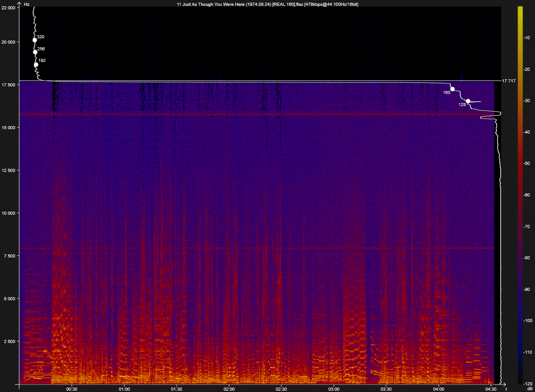Click the 2 500 frequency axis label
Viewport: 535px width, 392px height.
click(x=10, y=341)
